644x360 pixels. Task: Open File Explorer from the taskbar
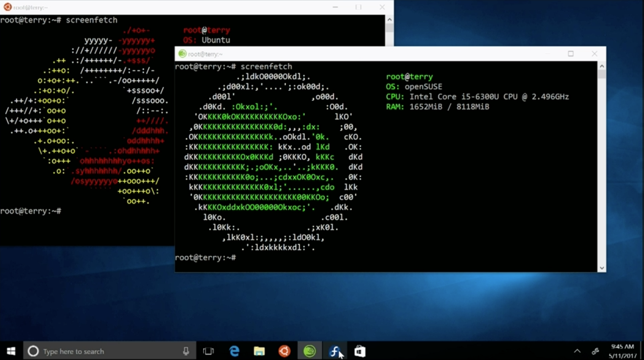click(x=259, y=351)
